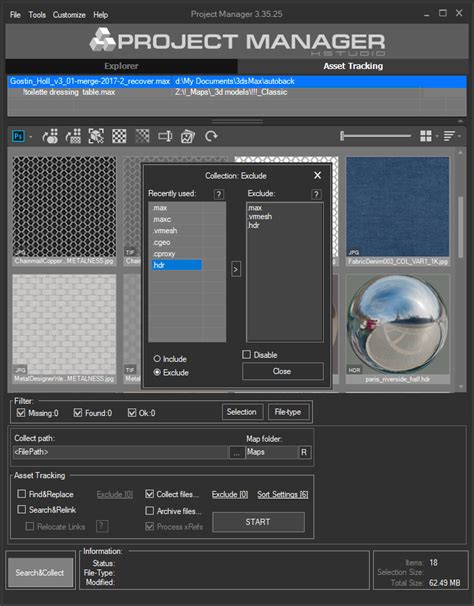Open dropdown arrow next to Photoshop icon
This screenshot has width=474, height=606.
31,137
